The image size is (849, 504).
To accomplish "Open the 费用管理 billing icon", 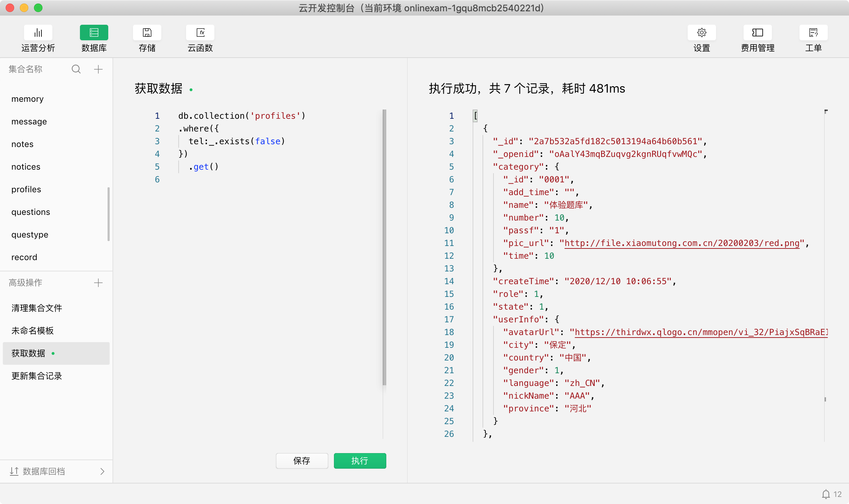I will click(x=757, y=33).
